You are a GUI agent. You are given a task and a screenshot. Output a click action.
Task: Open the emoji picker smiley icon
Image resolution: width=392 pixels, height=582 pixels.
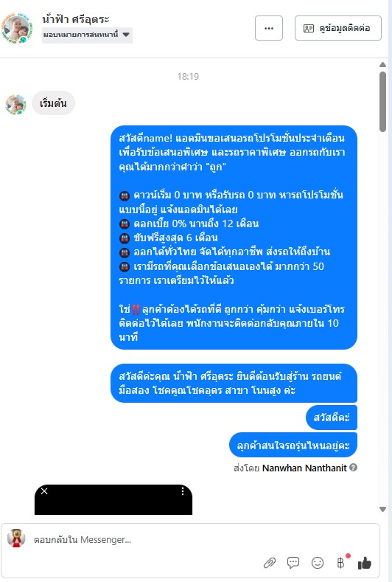pos(317,563)
